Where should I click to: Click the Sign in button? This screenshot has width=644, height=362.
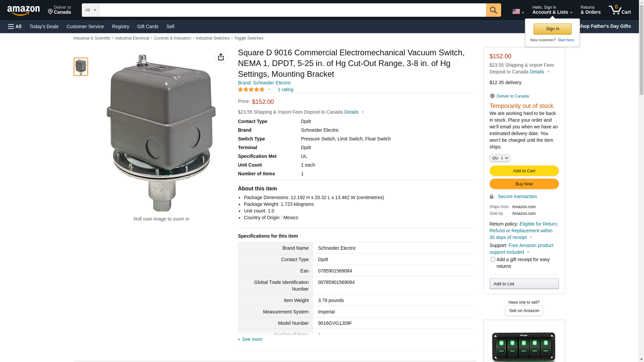[552, 29]
